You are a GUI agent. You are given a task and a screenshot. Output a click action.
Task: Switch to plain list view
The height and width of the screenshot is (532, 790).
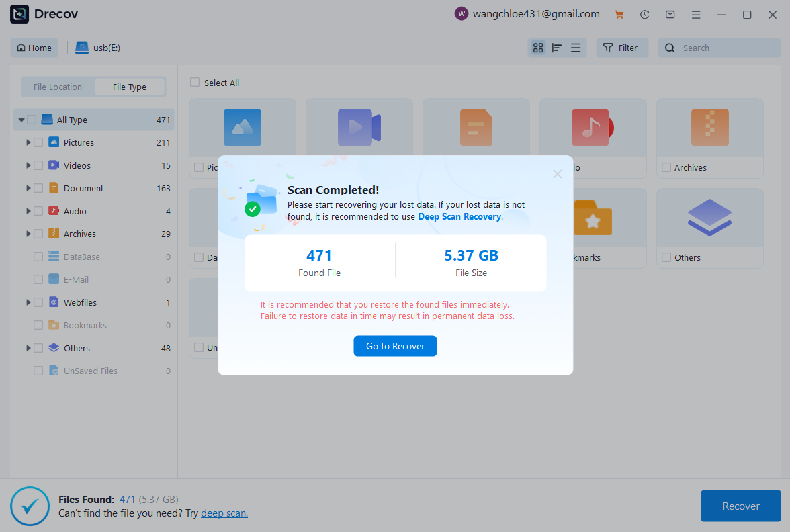coord(576,48)
